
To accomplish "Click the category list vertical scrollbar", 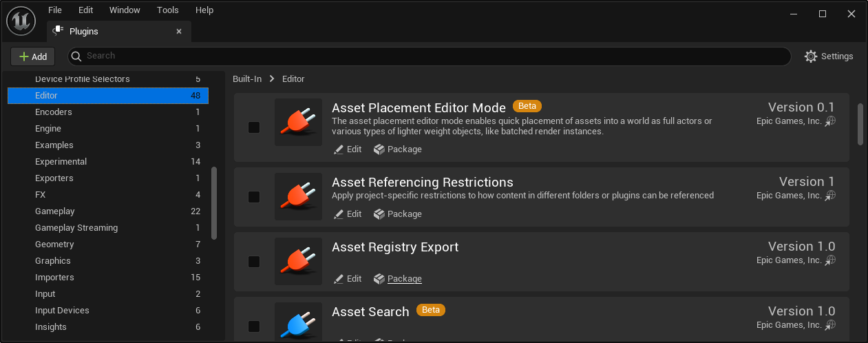I will [x=214, y=202].
